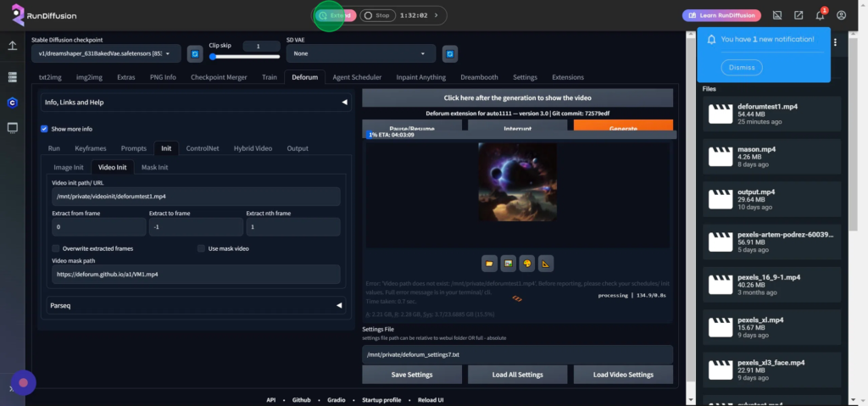Click the clapperboard icon for pexels_xl.mp4

[721, 327]
